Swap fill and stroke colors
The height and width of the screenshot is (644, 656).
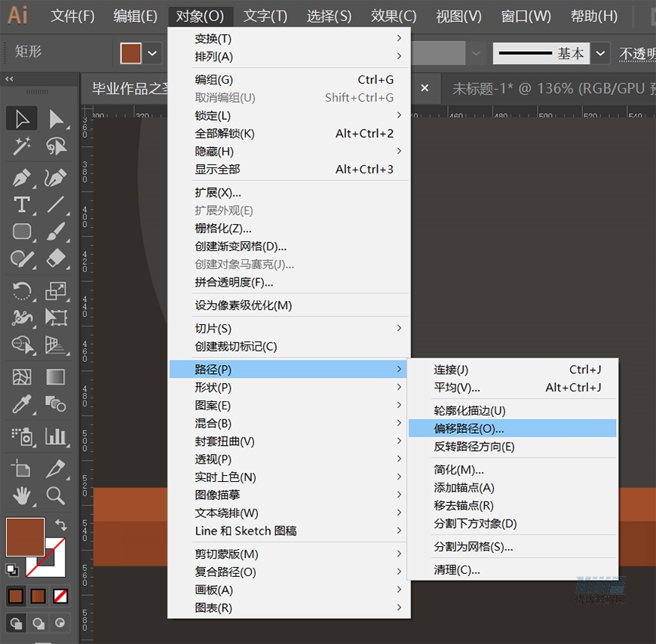pyautogui.click(x=61, y=524)
